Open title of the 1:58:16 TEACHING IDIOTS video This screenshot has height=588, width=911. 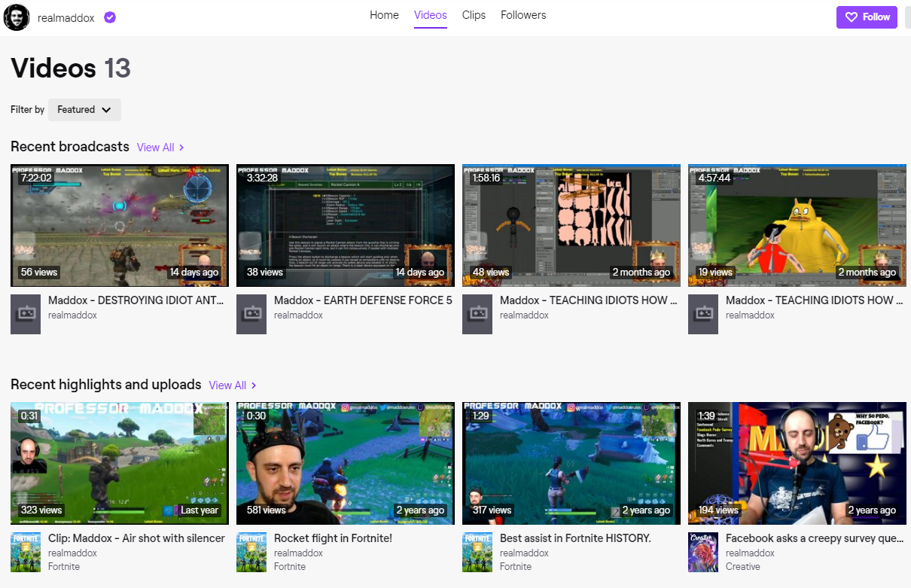click(x=589, y=300)
